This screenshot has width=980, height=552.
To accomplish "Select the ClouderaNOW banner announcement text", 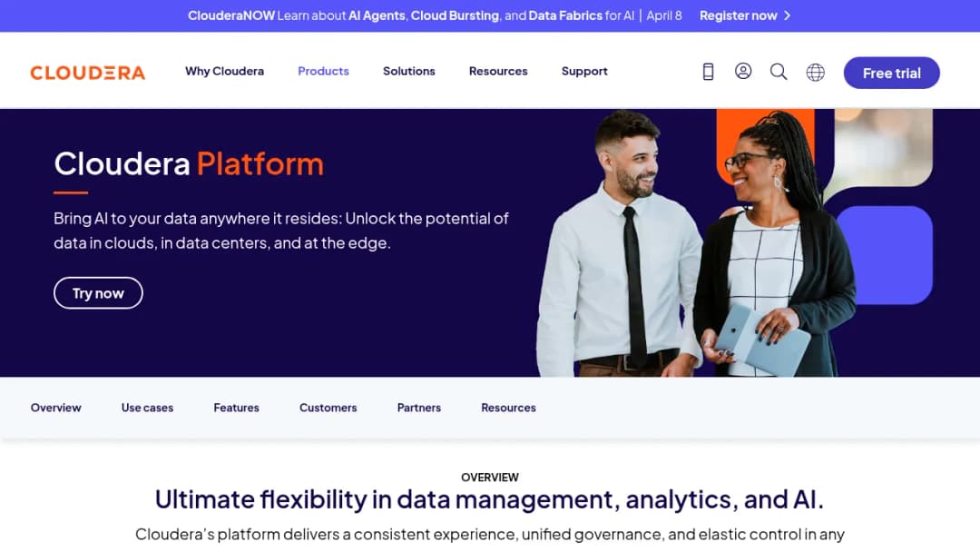I will click(435, 15).
